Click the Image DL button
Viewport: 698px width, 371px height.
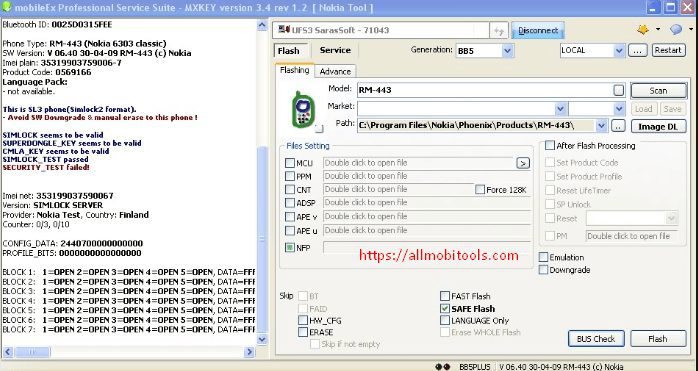(658, 126)
